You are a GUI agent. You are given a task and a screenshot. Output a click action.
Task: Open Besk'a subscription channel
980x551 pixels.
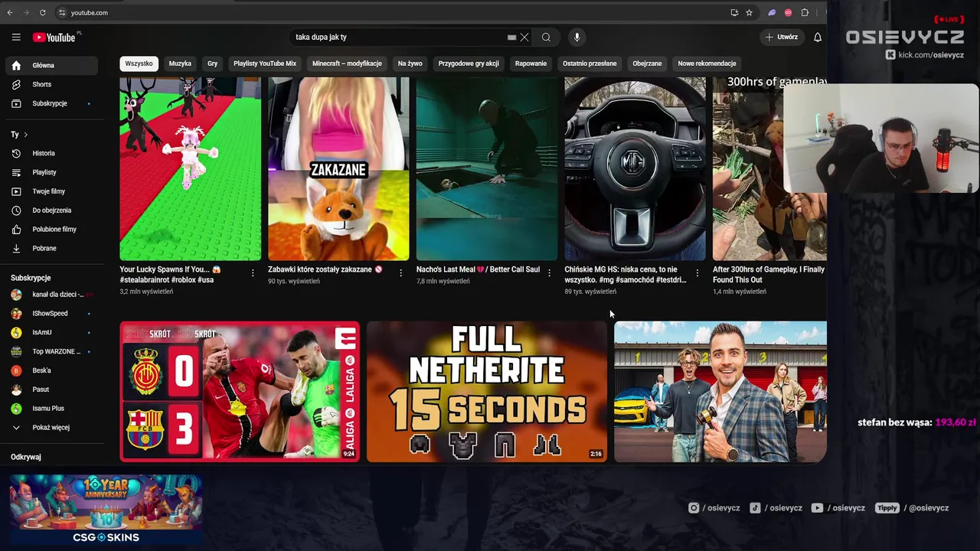[x=52, y=370]
